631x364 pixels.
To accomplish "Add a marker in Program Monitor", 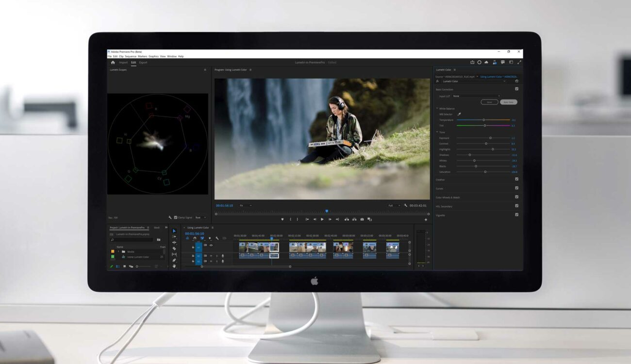I will (282, 219).
